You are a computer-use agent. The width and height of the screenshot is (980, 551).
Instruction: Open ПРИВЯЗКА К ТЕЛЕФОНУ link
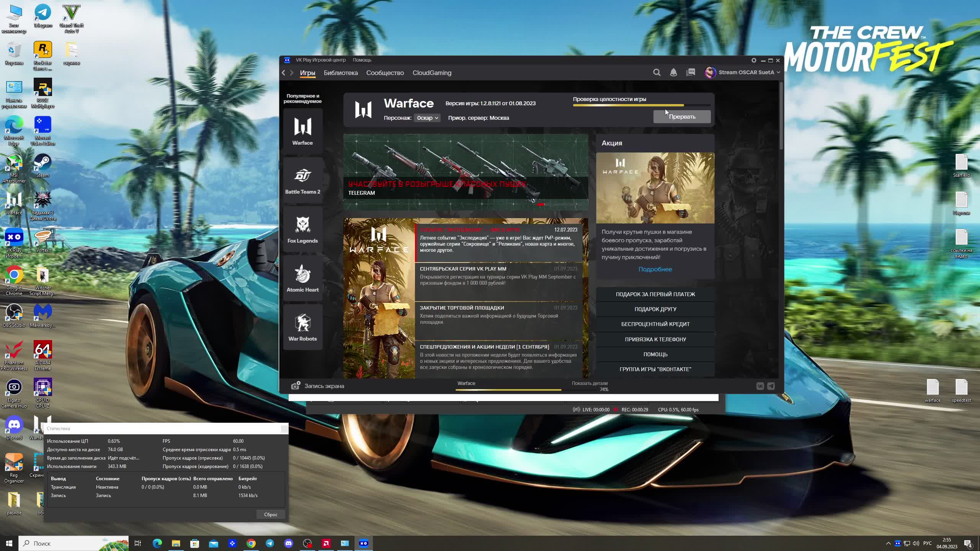tap(655, 339)
